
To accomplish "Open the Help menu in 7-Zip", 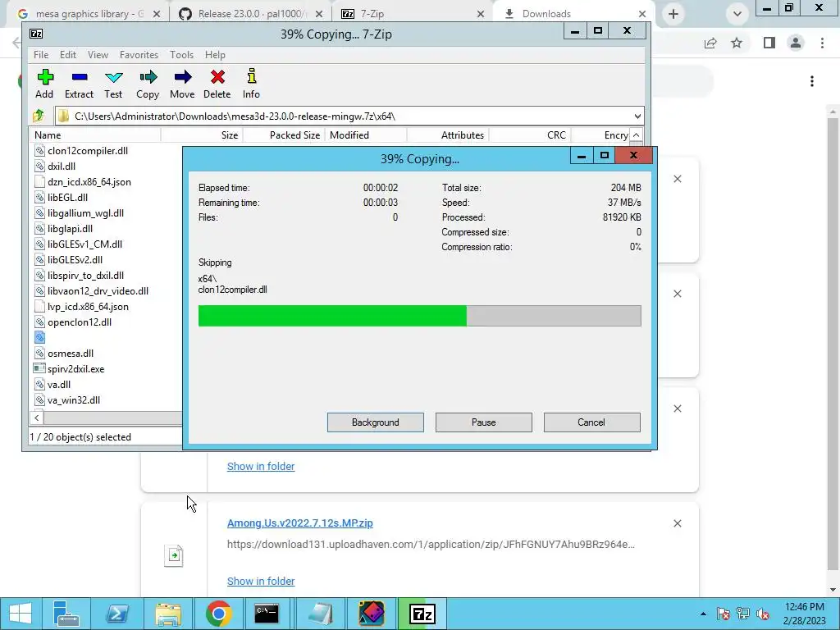I will coord(215,55).
